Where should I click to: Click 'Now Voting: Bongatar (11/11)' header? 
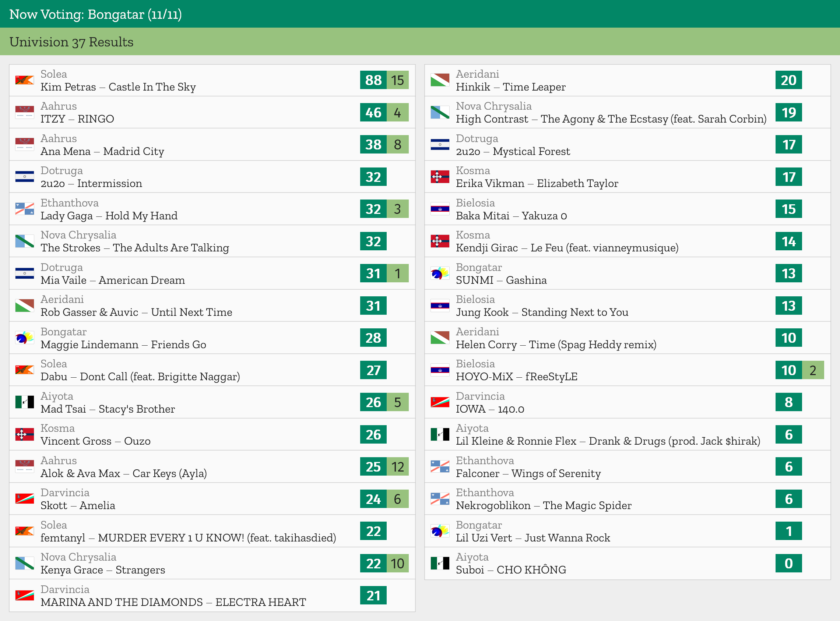point(95,14)
